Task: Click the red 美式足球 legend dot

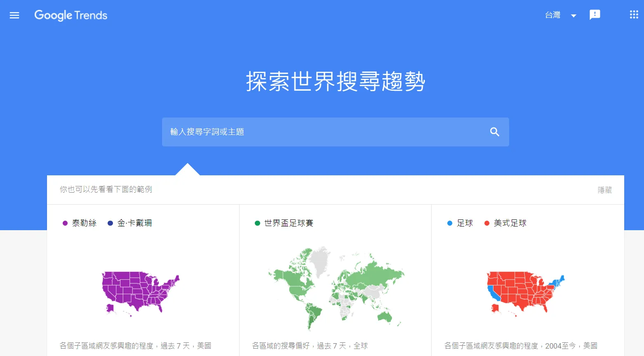Action: coord(487,223)
